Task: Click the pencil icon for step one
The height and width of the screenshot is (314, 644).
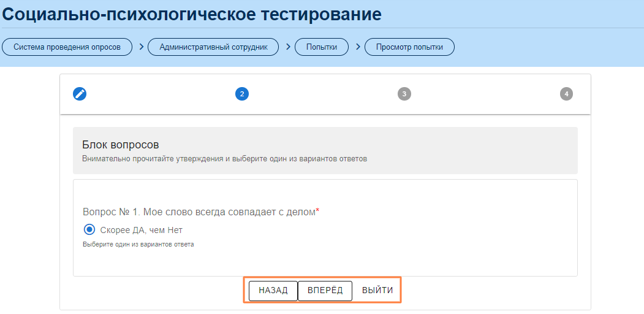Action: [x=80, y=94]
